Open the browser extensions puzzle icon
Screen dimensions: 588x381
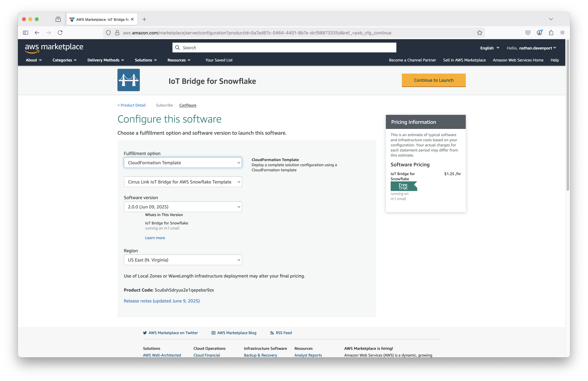(x=551, y=33)
